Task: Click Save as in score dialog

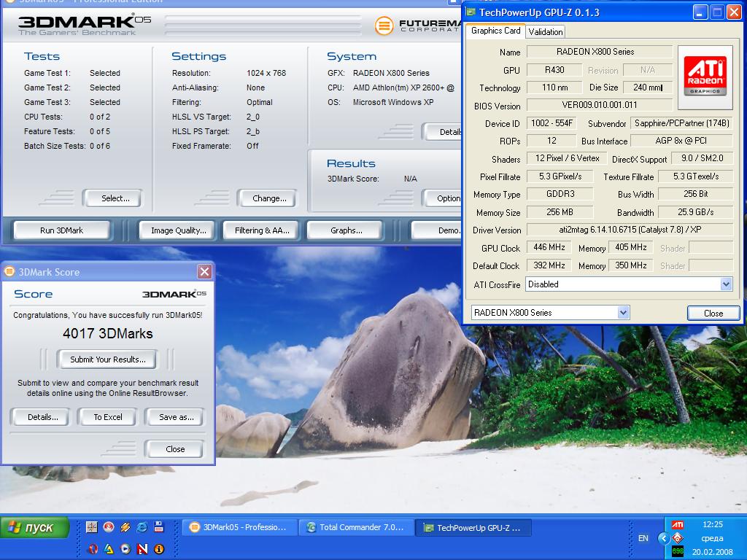Action: (x=176, y=417)
